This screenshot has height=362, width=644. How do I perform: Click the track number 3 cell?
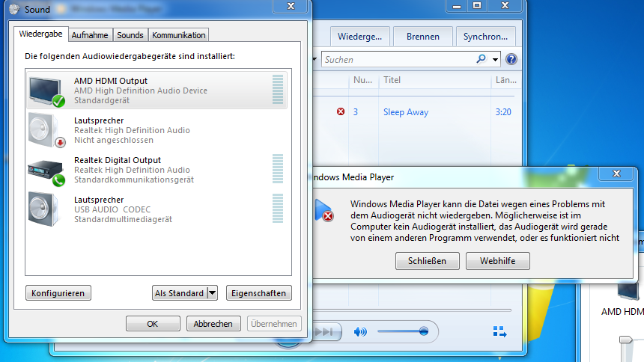pos(356,112)
